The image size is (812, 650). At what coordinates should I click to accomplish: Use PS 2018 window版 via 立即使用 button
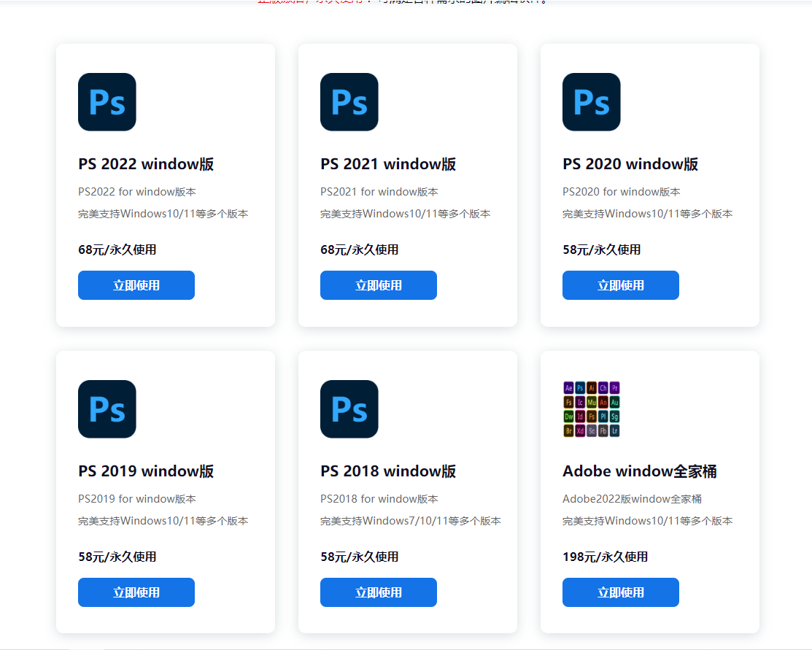pos(379,592)
